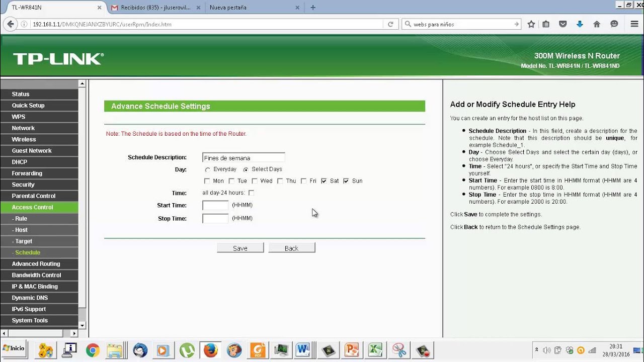
Task: Switch to Firefox in the taskbar
Action: click(x=211, y=350)
